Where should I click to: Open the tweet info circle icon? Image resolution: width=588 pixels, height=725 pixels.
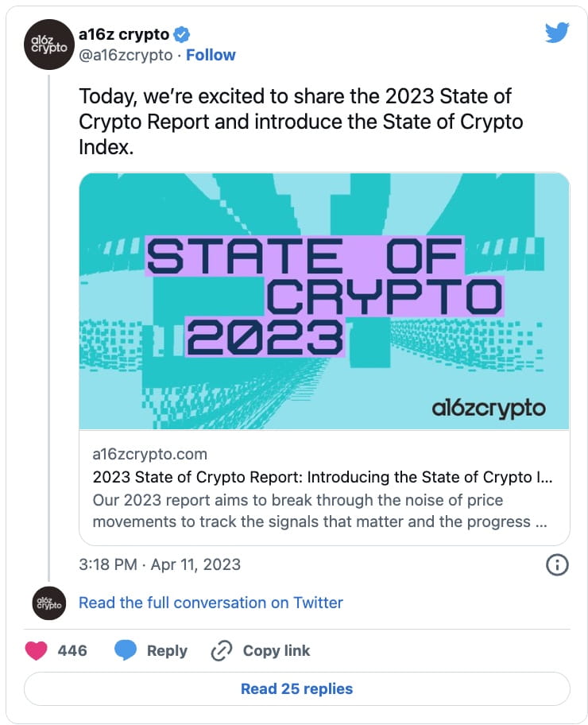click(559, 564)
